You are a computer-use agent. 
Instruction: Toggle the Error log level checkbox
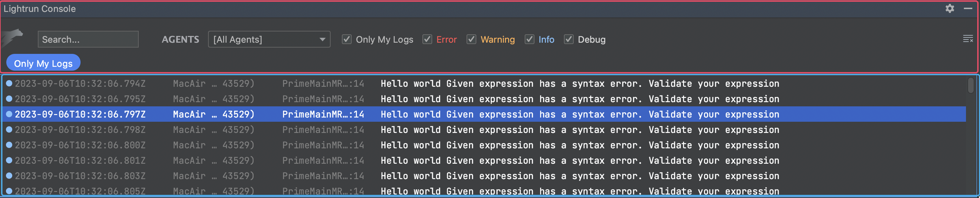click(x=427, y=39)
